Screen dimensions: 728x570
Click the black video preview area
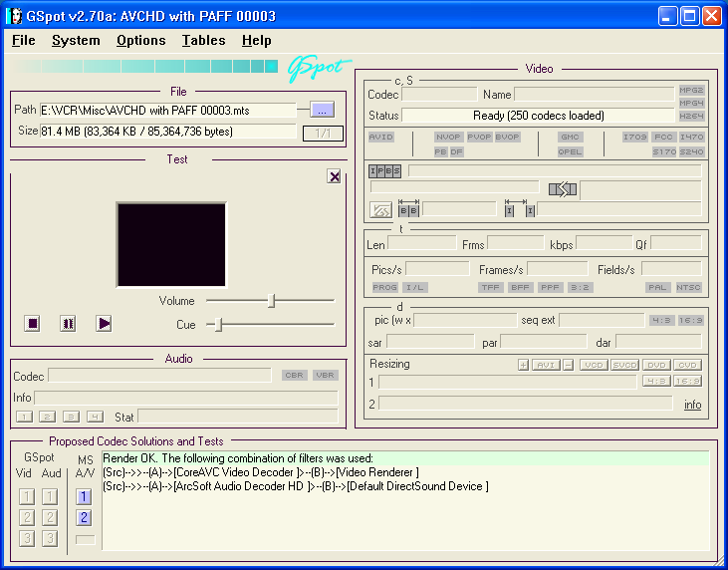point(171,245)
